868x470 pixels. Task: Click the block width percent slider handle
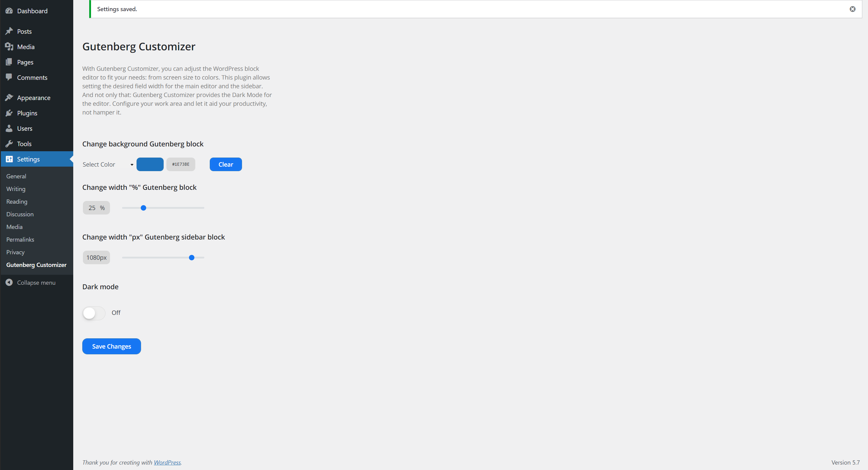(143, 208)
